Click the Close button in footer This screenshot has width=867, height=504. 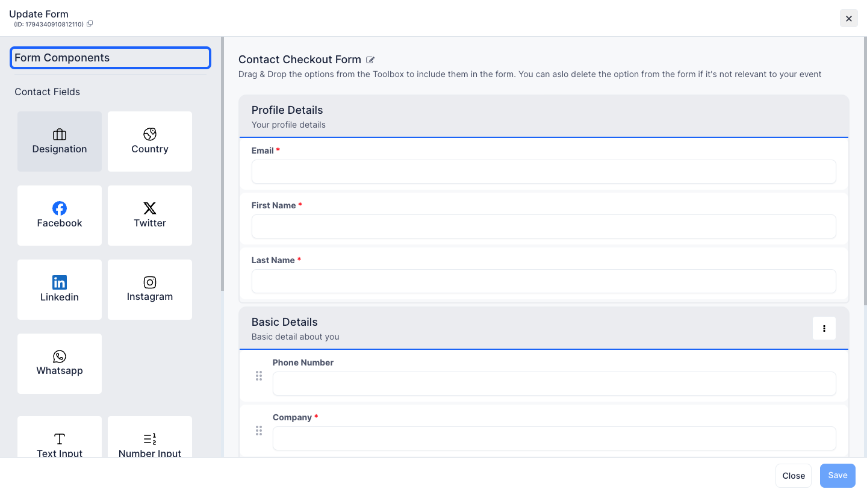[794, 476]
